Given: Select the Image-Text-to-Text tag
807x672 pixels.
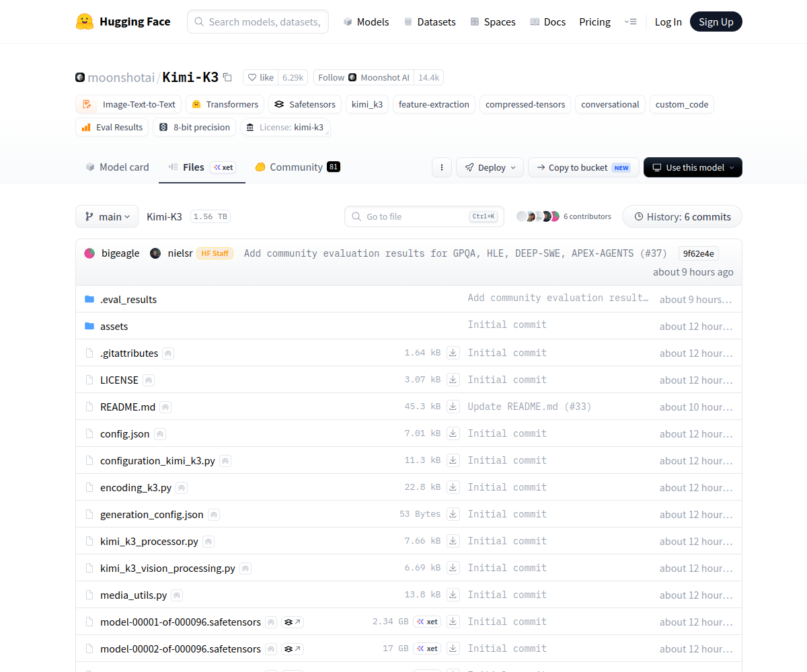Looking at the screenshot, I should point(128,104).
